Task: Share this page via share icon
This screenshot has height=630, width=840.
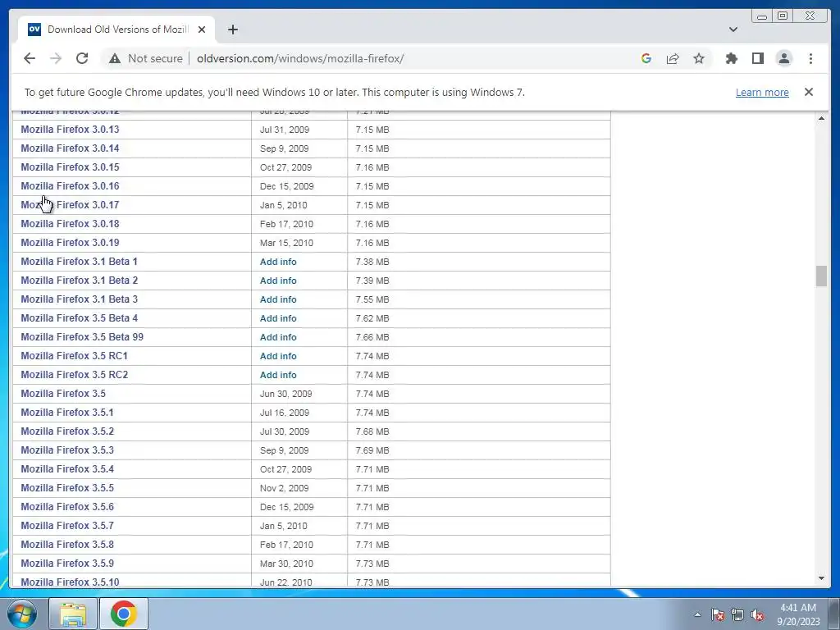Action: 673,58
